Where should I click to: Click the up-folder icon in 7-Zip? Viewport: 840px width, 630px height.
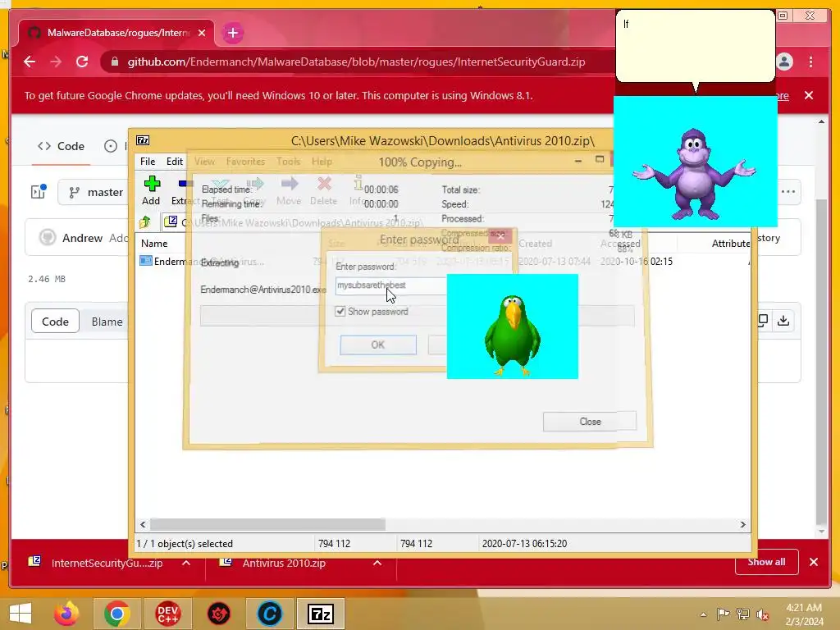click(x=145, y=221)
